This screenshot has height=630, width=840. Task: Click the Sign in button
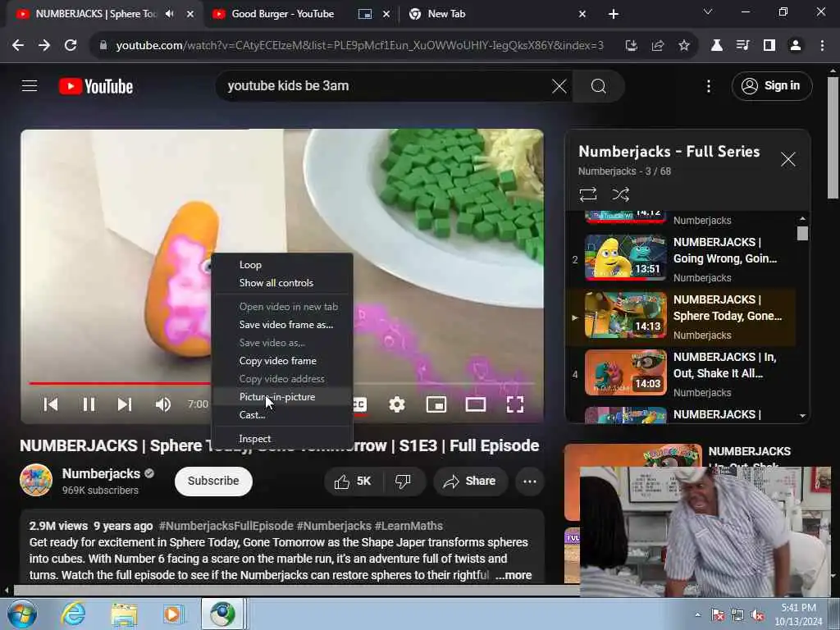click(x=771, y=85)
